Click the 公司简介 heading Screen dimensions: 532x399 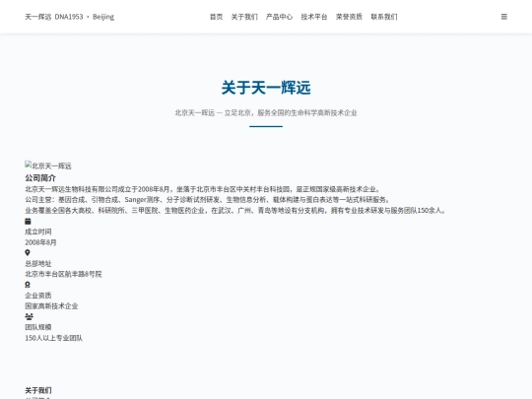(x=40, y=177)
